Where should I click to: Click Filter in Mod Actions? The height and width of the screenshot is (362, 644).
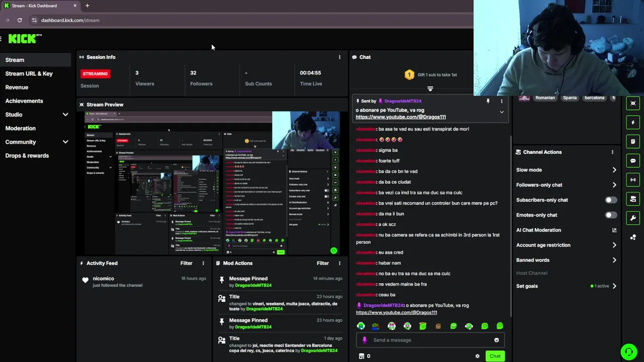pos(323,263)
